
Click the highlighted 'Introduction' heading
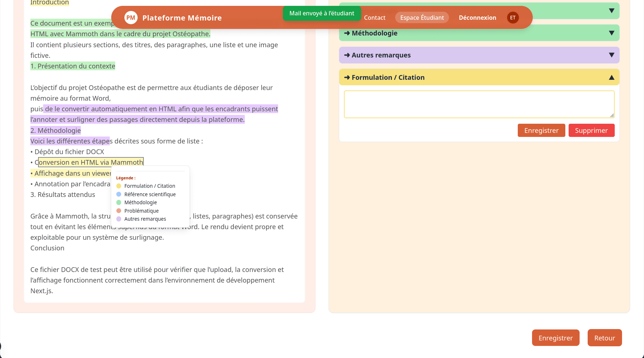[x=49, y=3]
